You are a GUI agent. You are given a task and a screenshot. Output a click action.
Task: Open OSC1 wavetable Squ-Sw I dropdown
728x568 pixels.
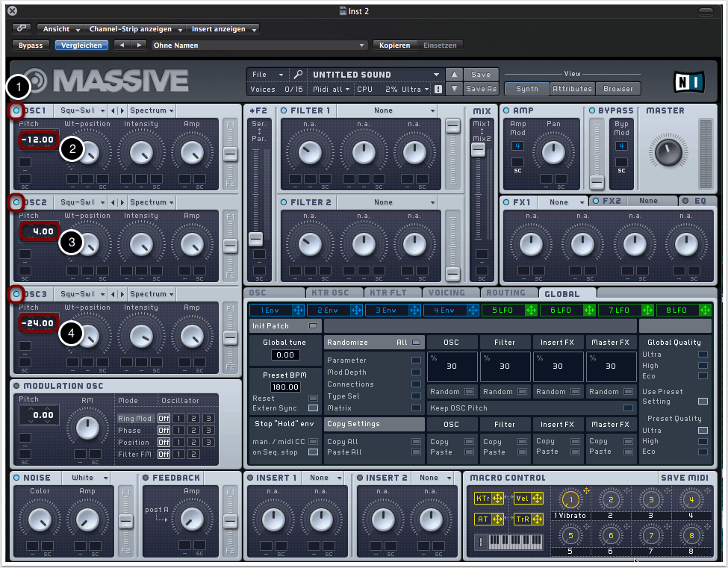click(x=81, y=110)
